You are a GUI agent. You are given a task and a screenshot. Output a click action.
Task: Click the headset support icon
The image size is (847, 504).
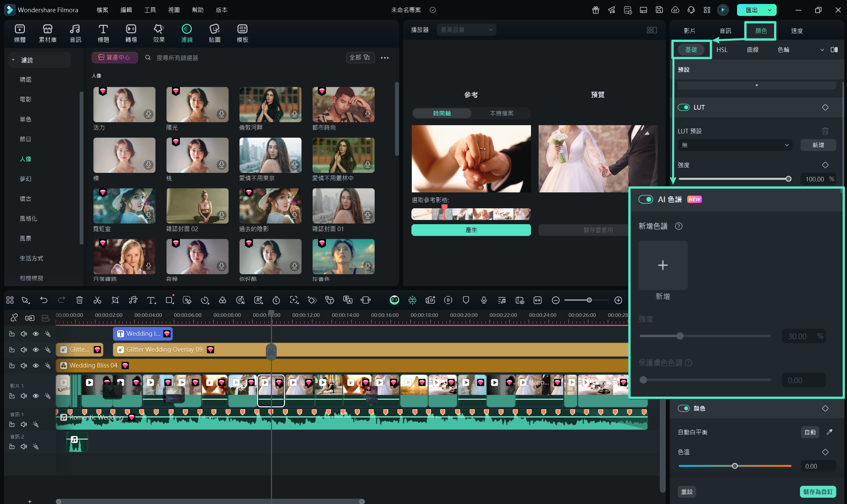click(x=691, y=10)
